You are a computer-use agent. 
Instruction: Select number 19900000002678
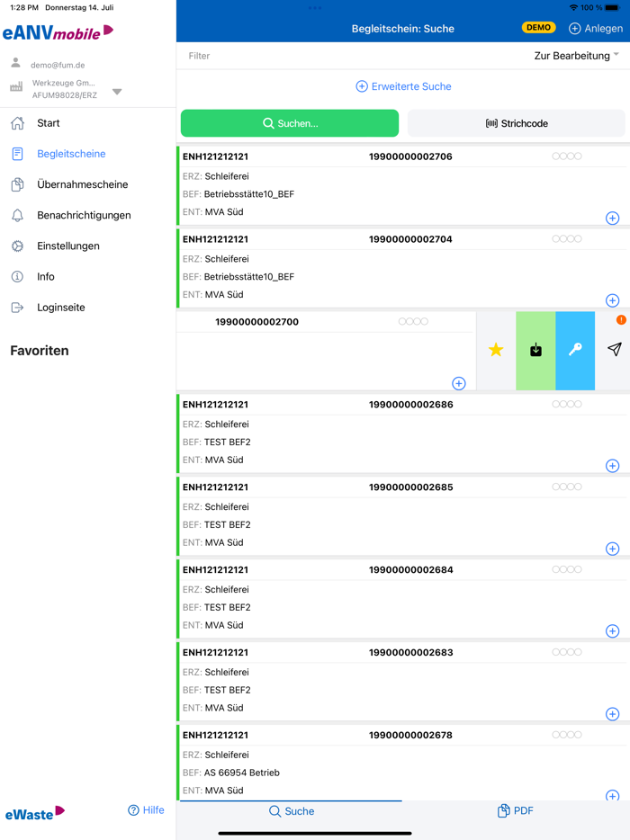point(410,735)
